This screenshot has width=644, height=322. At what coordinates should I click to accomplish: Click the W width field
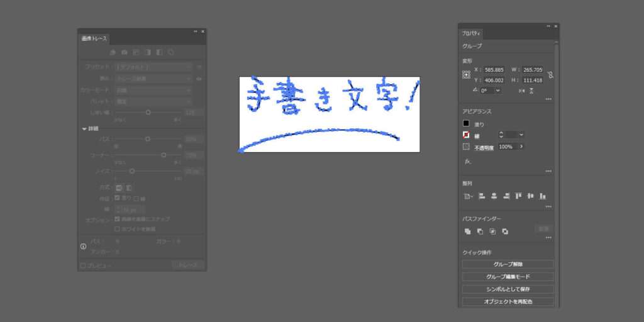click(533, 70)
